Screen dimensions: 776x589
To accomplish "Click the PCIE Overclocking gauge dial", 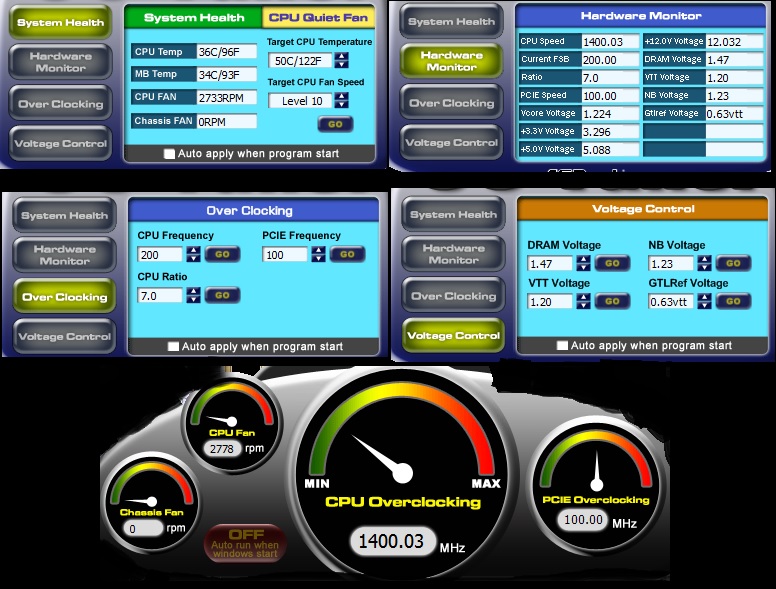I will (596, 487).
